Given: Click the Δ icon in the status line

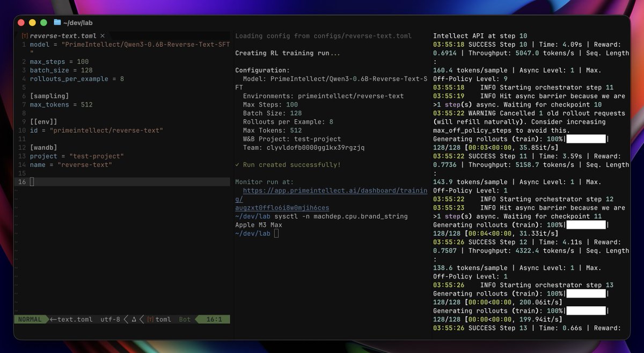Looking at the screenshot, I should pyautogui.click(x=134, y=319).
